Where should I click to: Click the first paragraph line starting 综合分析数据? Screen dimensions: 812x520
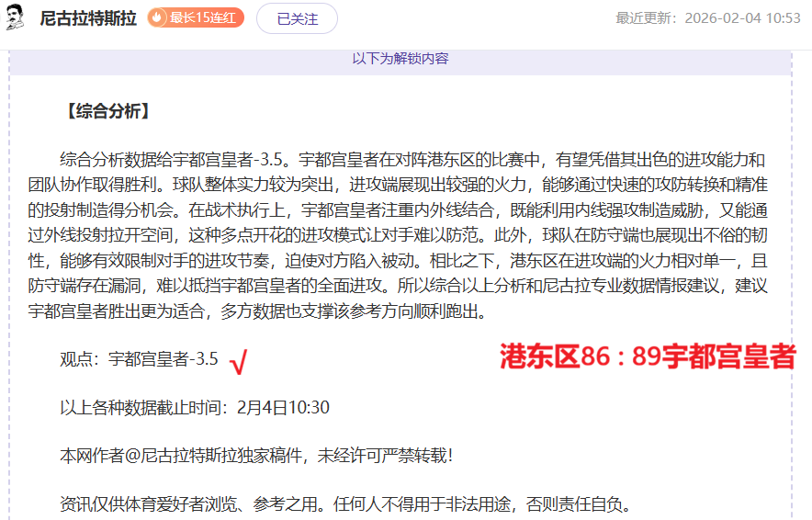[x=412, y=159]
